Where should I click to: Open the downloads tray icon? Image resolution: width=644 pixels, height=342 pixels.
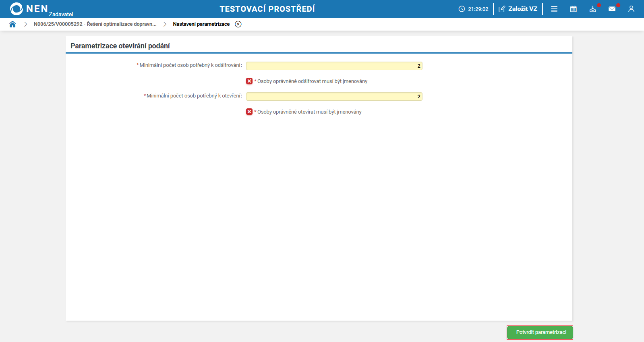[x=593, y=9]
